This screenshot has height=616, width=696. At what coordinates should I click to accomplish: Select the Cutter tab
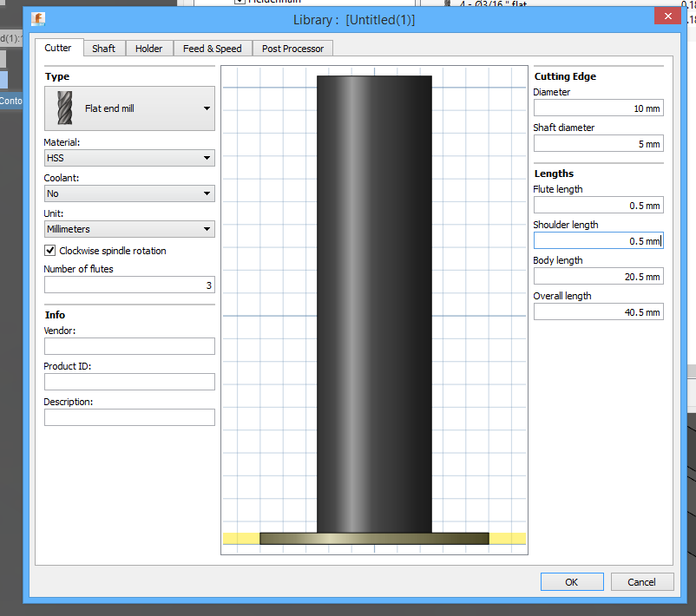coord(59,48)
